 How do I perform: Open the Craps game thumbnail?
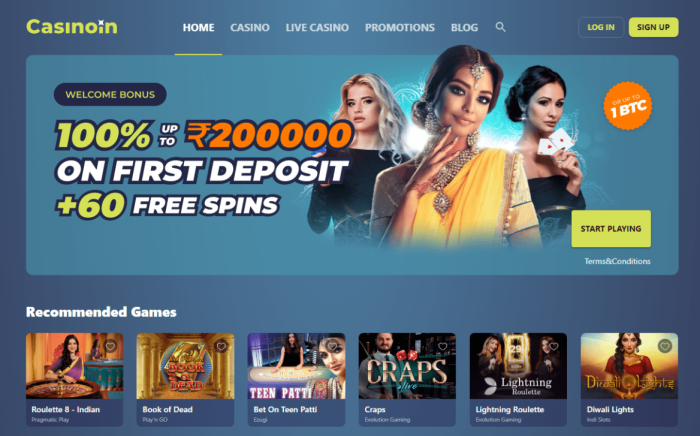point(407,366)
